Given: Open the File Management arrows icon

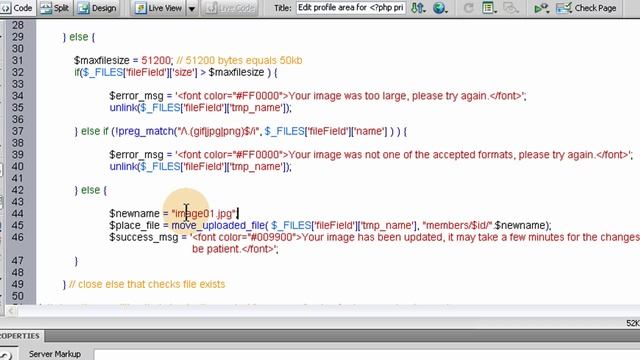Looking at the screenshot, I should click(418, 8).
